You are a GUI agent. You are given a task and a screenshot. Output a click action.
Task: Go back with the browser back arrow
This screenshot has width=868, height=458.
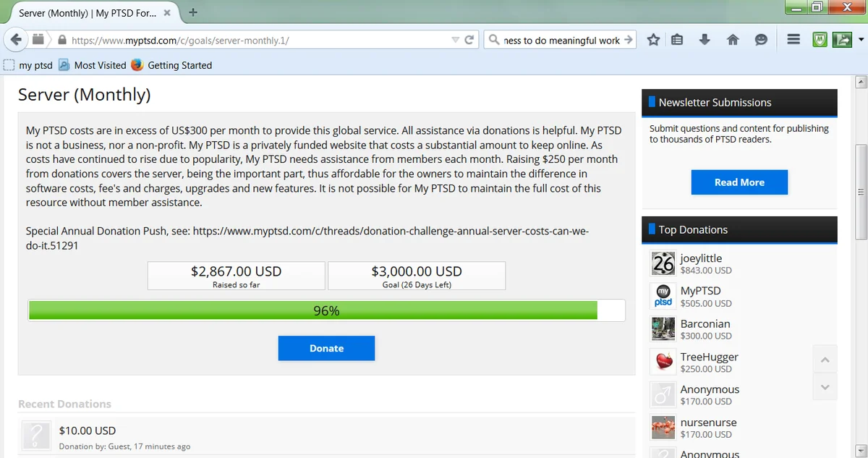pyautogui.click(x=17, y=40)
